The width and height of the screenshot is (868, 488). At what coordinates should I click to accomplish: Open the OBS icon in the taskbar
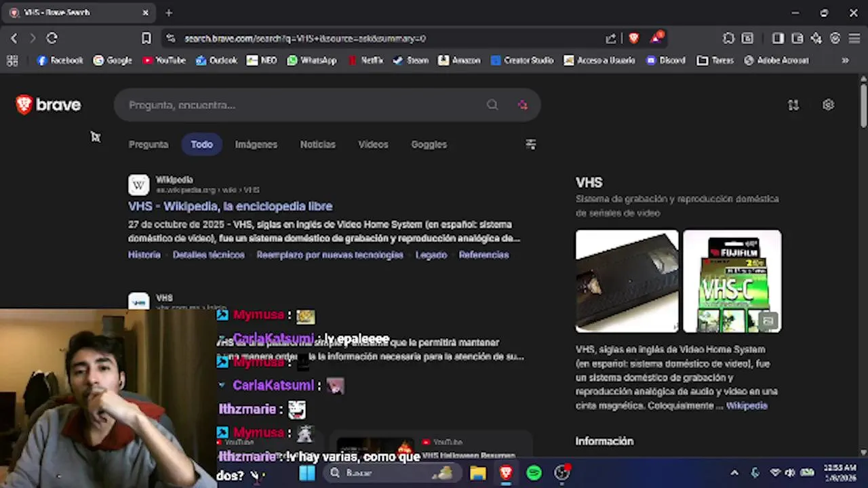[x=562, y=472]
